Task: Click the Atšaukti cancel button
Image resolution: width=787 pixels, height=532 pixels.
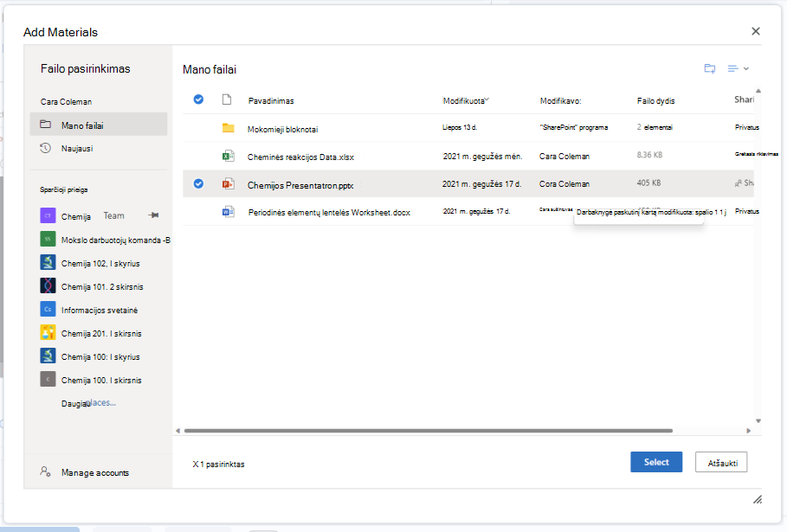Action: pyautogui.click(x=721, y=462)
